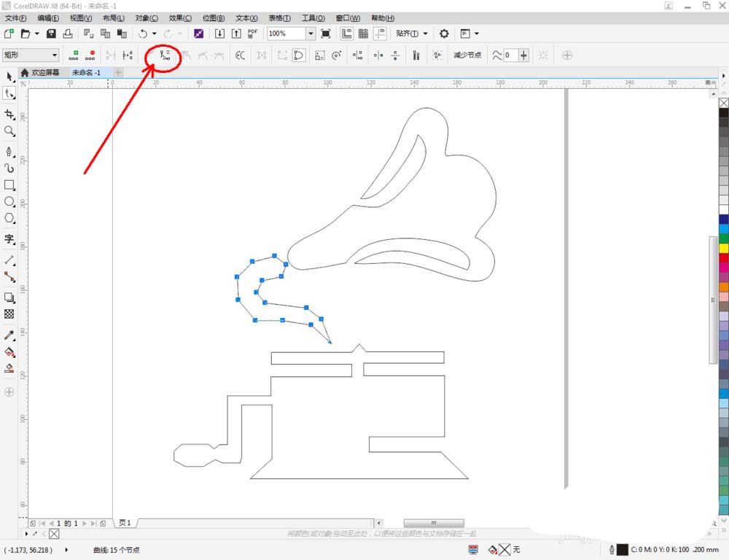The width and height of the screenshot is (729, 560).
Task: Open the Options gear settings
Action: point(444,34)
